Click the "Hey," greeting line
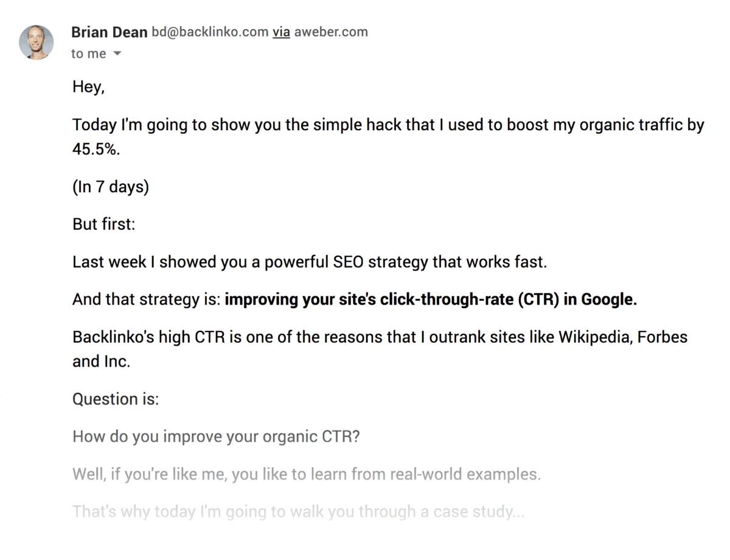 coord(89,87)
